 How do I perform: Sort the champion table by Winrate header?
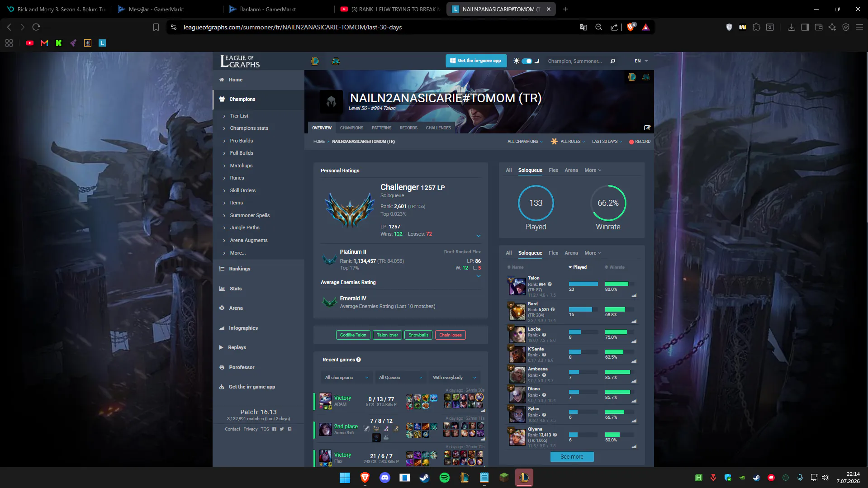tap(615, 267)
